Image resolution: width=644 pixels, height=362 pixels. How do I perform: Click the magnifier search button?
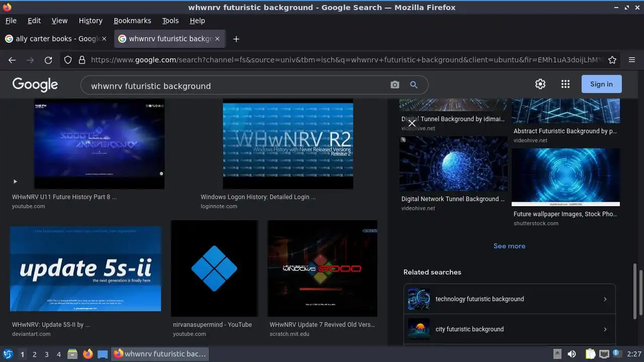tap(414, 85)
